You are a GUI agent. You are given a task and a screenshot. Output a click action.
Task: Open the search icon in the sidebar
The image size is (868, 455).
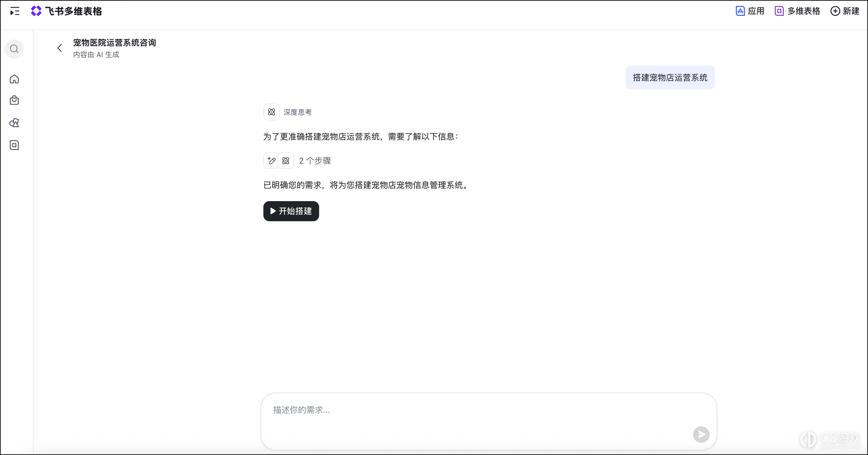pyautogui.click(x=14, y=49)
